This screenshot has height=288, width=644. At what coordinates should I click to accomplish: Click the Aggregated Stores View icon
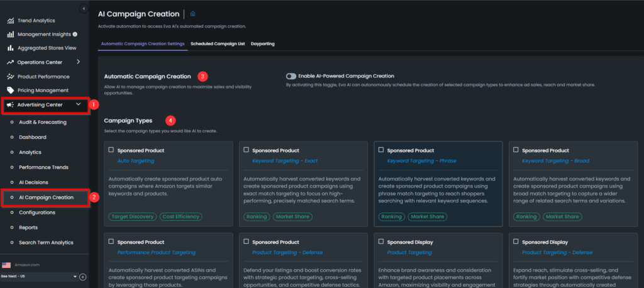11,48
